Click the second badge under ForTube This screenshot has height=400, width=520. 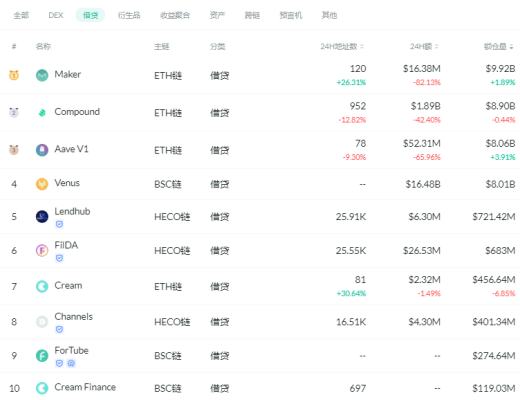71,363
